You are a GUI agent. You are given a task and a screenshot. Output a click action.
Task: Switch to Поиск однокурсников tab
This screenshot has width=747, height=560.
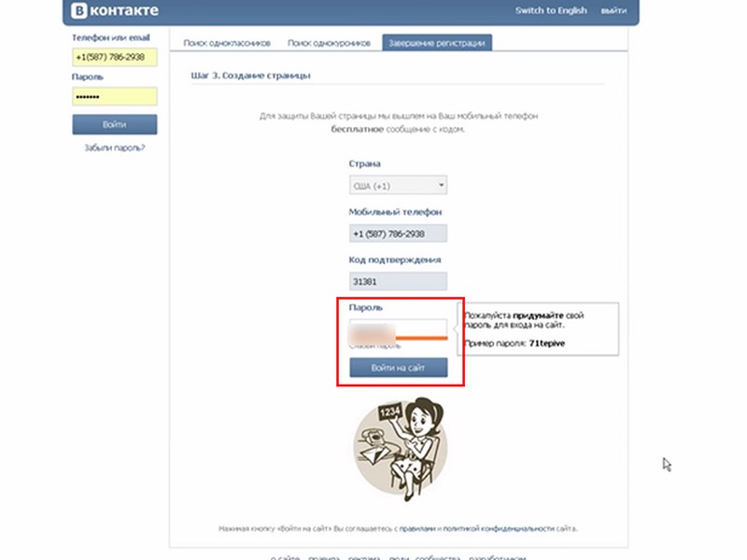click(329, 43)
